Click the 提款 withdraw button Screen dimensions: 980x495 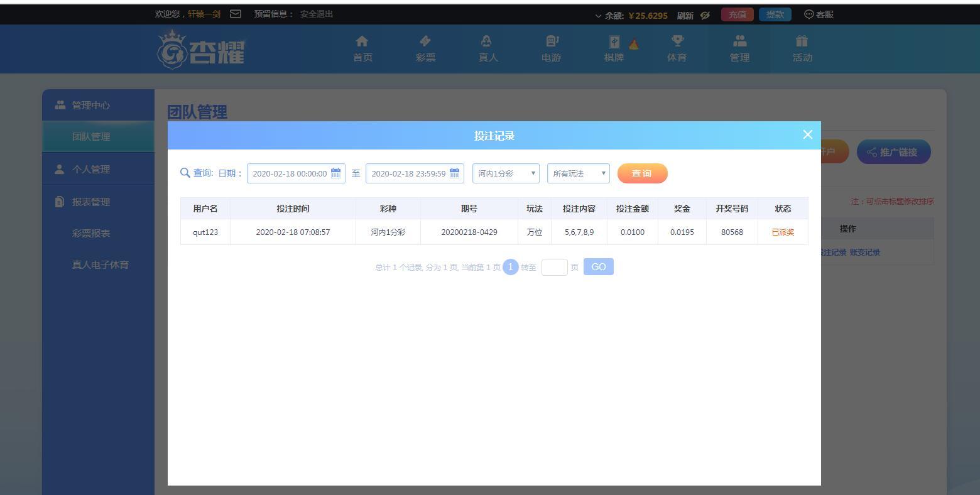pyautogui.click(x=775, y=14)
